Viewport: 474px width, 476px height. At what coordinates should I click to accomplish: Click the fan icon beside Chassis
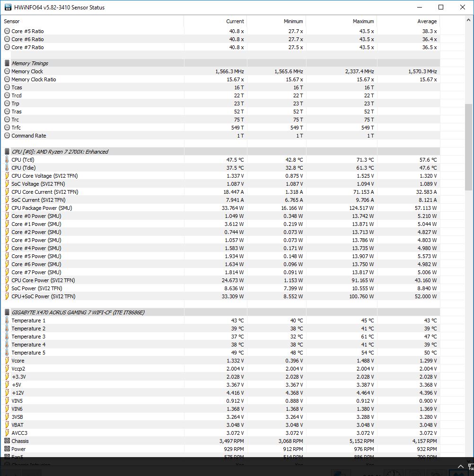point(7,441)
